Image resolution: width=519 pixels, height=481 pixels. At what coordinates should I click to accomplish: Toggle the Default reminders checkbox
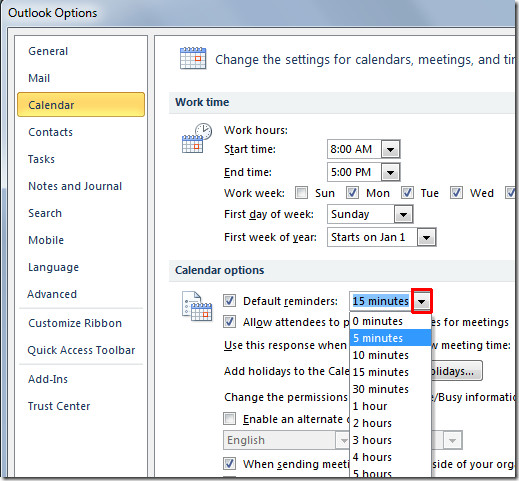229,301
